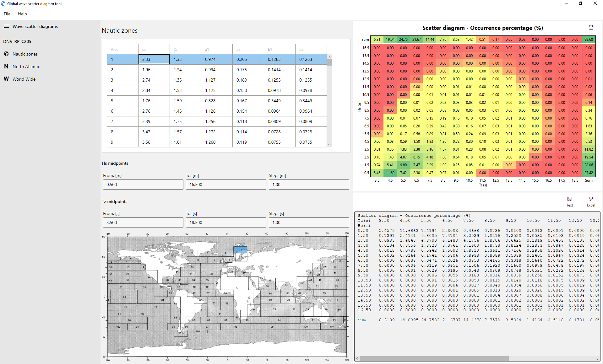Click the Tz midpoints To field

coord(226,222)
